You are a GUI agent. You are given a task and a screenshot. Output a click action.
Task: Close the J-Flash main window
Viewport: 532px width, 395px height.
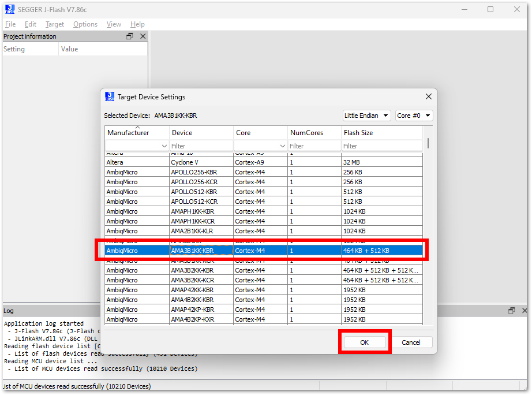[517, 9]
